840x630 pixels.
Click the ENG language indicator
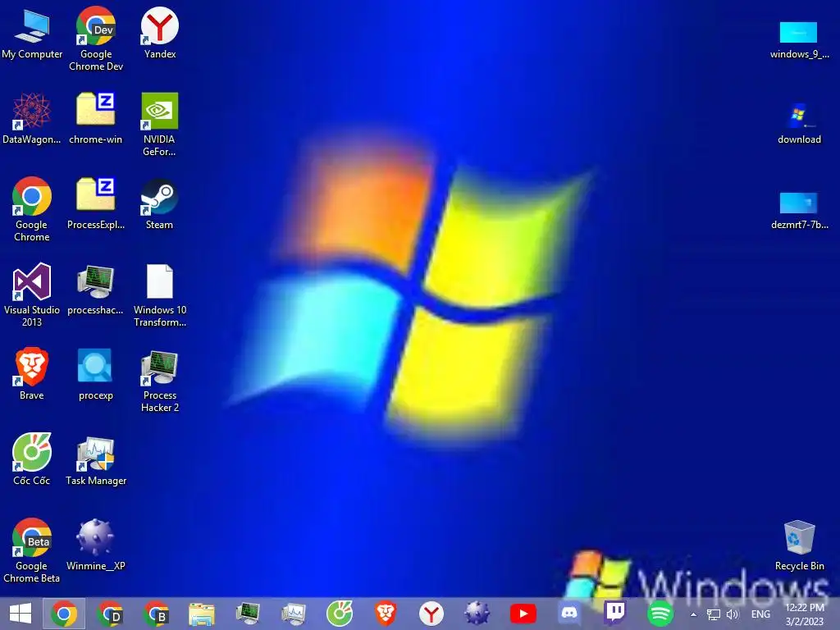coord(760,614)
